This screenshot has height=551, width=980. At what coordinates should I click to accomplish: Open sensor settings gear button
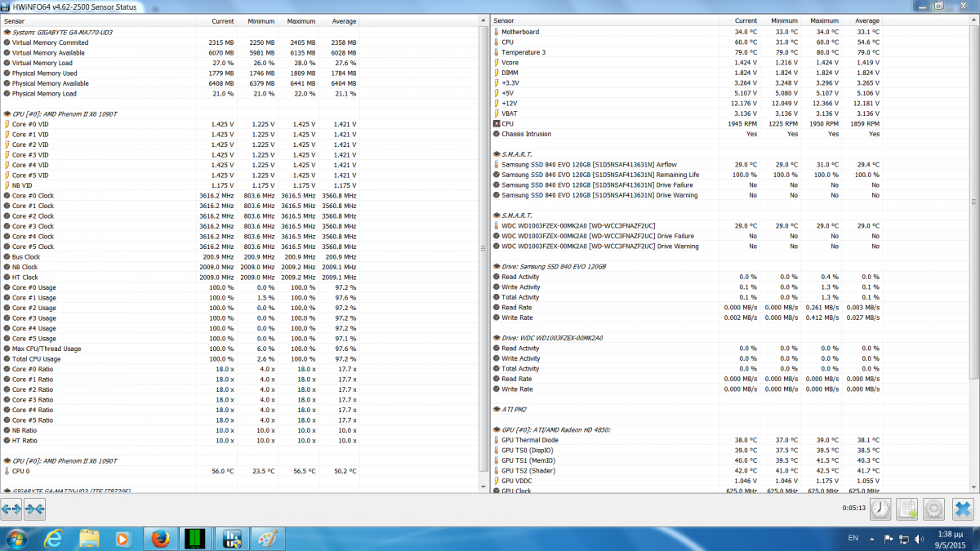click(933, 509)
